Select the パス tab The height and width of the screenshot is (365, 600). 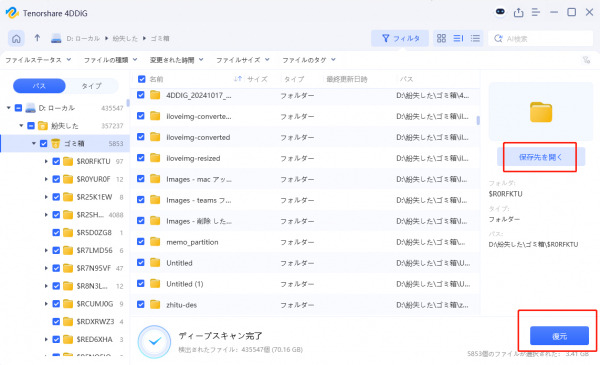(x=39, y=86)
